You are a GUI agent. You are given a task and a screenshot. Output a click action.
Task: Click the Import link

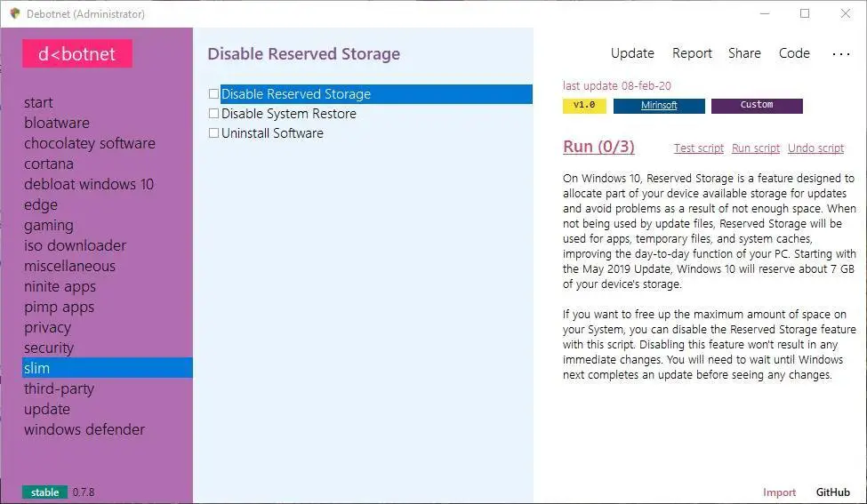coord(780,492)
